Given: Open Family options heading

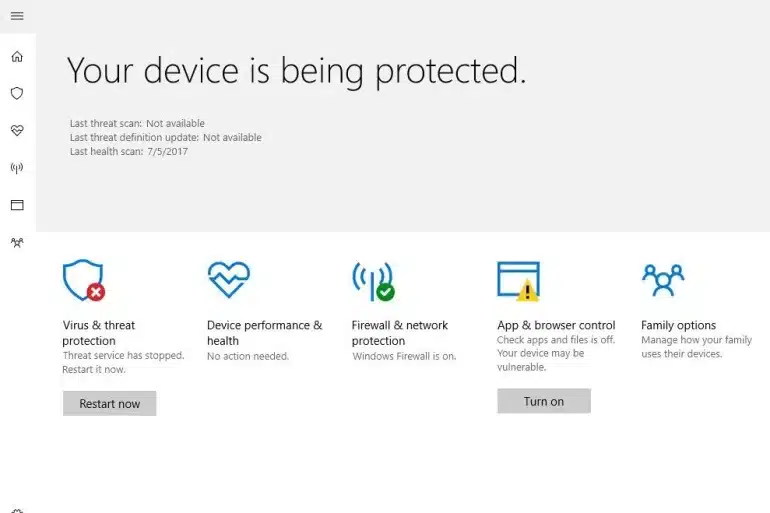Looking at the screenshot, I should pos(678,325).
